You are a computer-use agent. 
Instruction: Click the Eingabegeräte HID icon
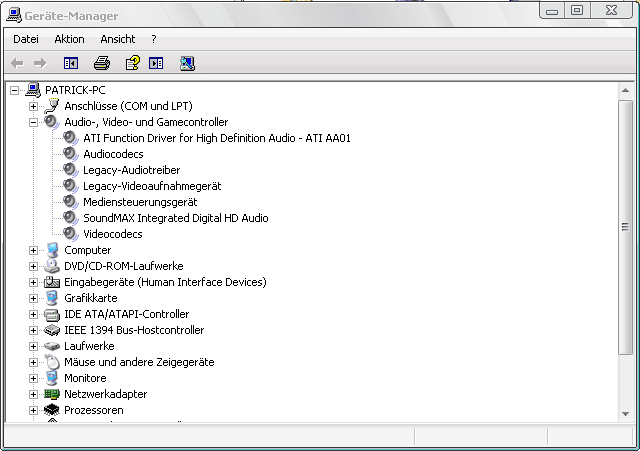(x=52, y=282)
